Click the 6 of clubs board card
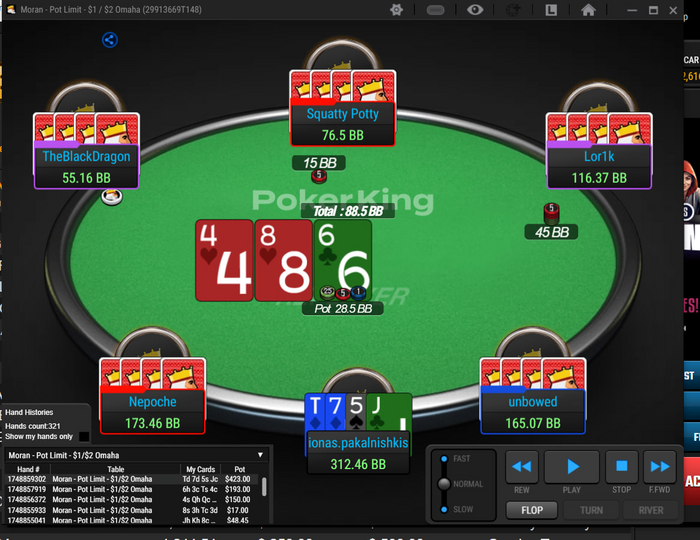This screenshot has height=540, width=700. 343,260
